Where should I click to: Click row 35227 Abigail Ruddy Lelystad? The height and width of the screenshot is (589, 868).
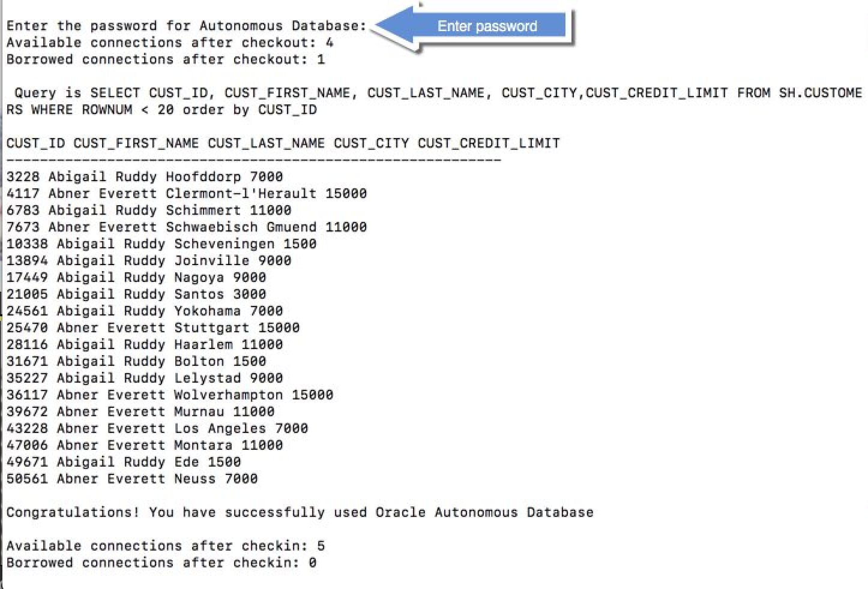[145, 378]
